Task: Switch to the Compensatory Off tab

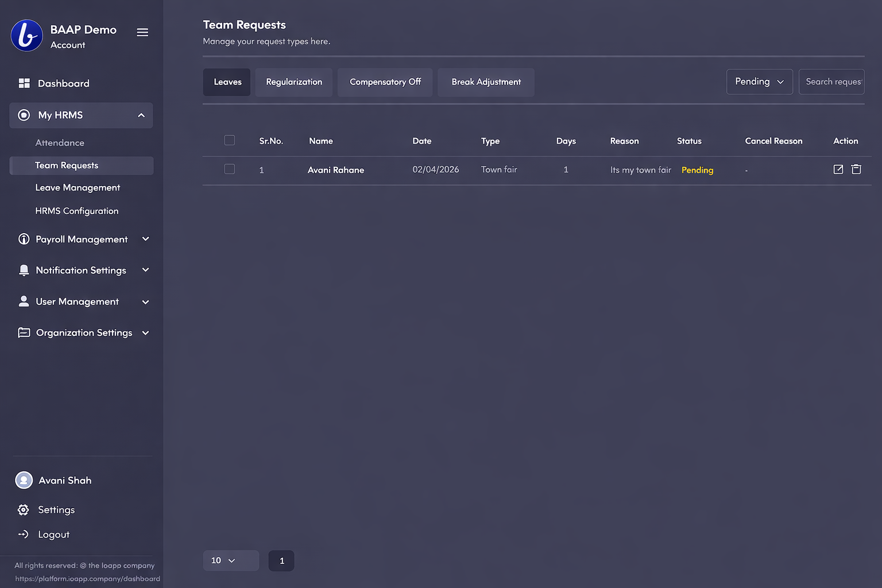Action: (x=385, y=82)
